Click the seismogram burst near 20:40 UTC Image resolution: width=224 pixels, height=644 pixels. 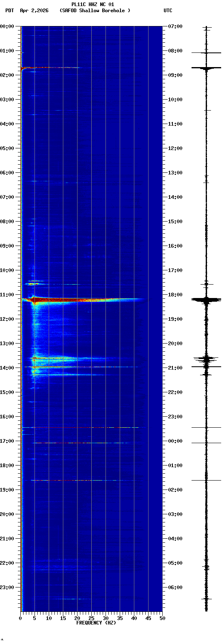point(207,359)
